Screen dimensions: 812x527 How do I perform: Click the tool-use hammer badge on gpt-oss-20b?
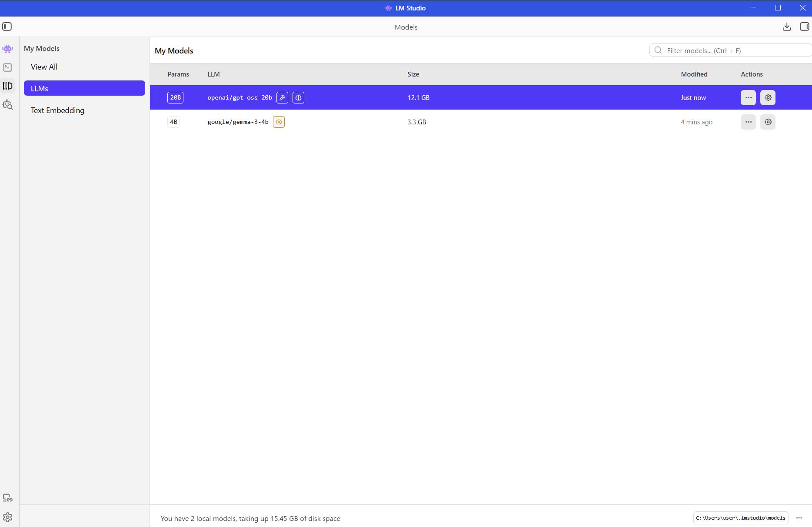[x=282, y=98]
